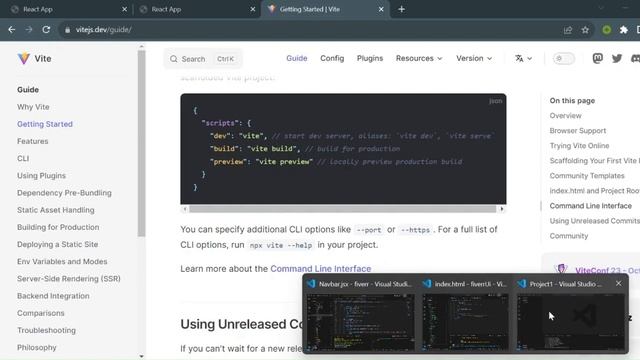Open Comparisons in the sidebar

41,313
